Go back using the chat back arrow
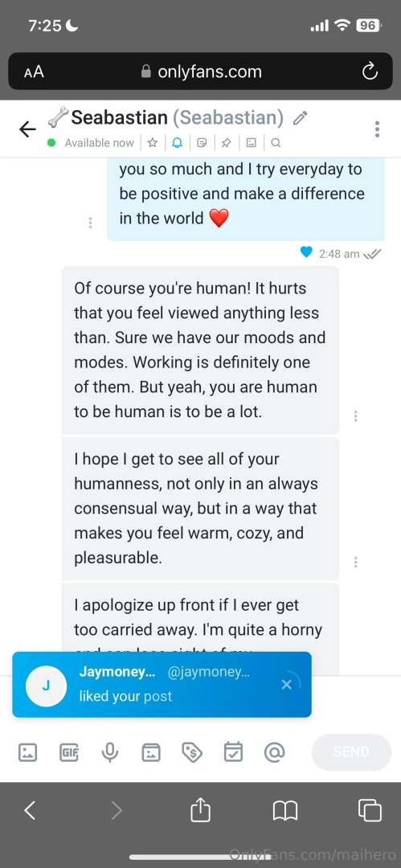Image resolution: width=401 pixels, height=868 pixels. [x=27, y=129]
